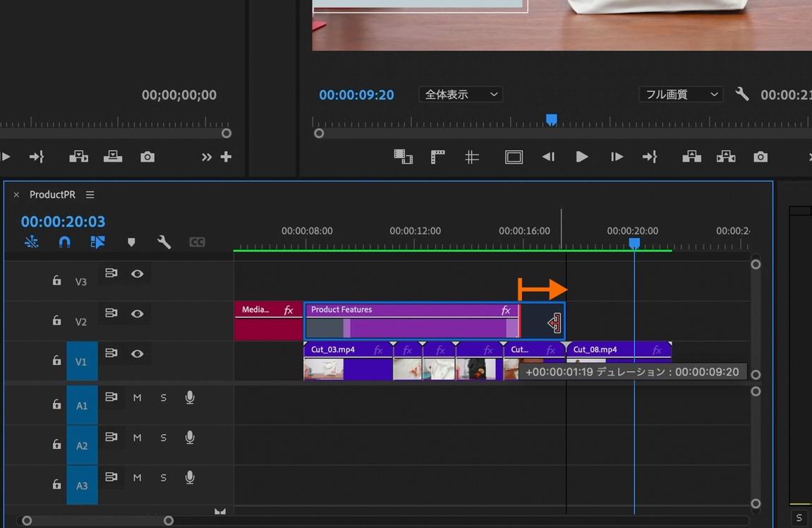This screenshot has width=812, height=528.
Task: Open the フル画質 playback resolution dropdown
Action: click(681, 95)
